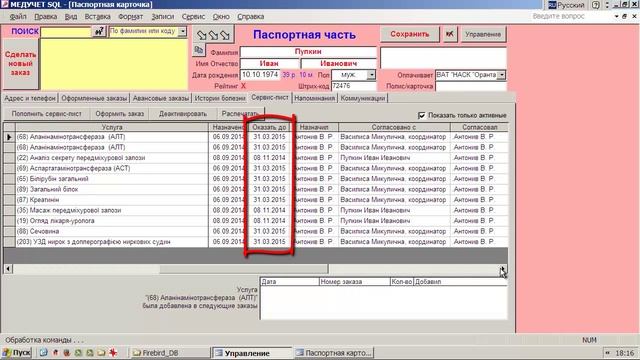Open the Записи menu

point(162,17)
